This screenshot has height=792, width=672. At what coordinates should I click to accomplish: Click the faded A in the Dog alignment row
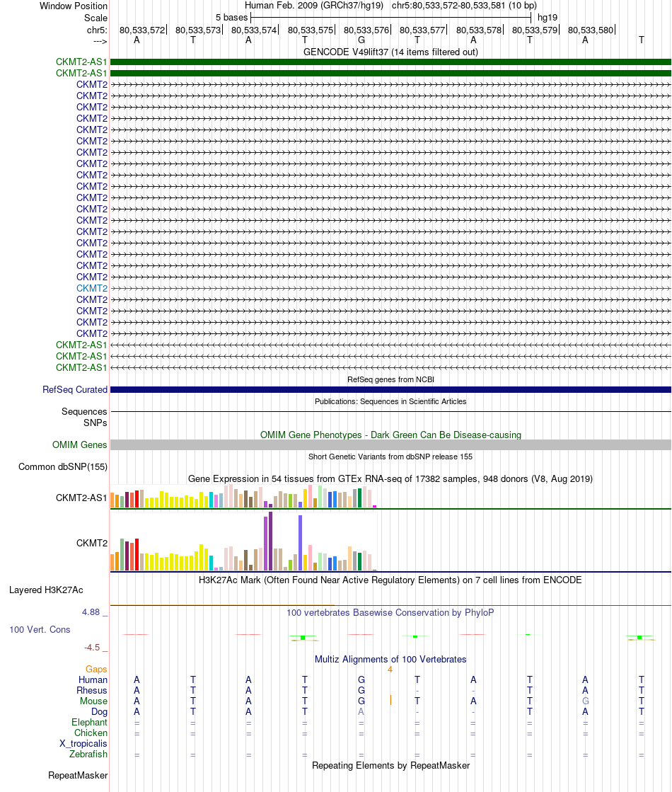click(x=361, y=712)
